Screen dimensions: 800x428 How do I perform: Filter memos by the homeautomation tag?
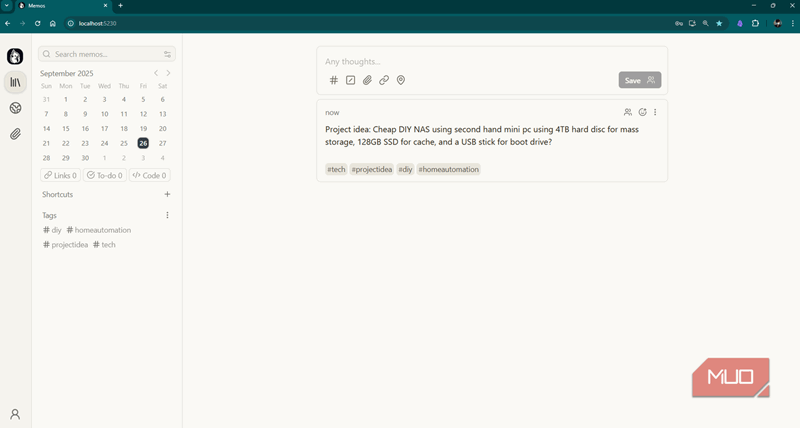click(x=99, y=230)
